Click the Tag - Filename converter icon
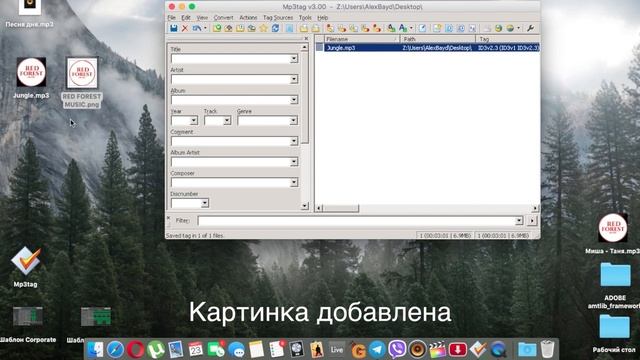 [x=330, y=28]
